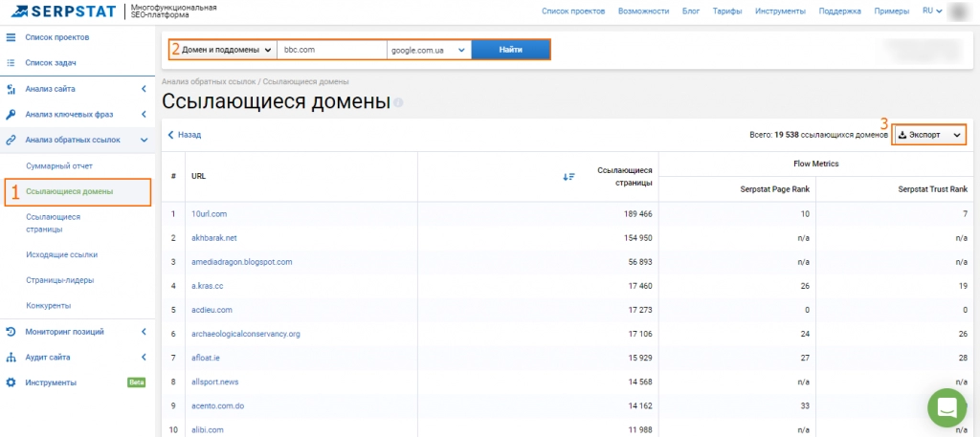Image resolution: width=980 pixels, height=437 pixels.
Task: Click the gear icon next to Инструменты
Action: pyautogui.click(x=11, y=382)
